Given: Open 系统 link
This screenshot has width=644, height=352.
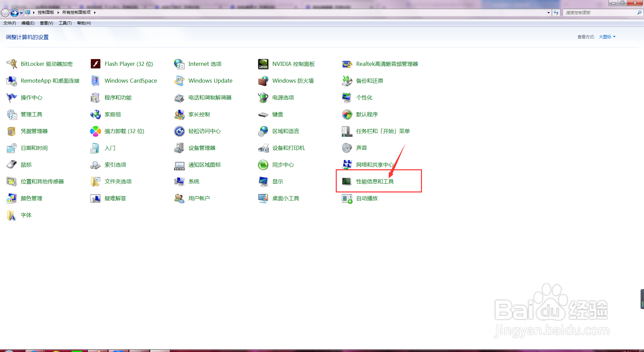Looking at the screenshot, I should pyautogui.click(x=194, y=181).
